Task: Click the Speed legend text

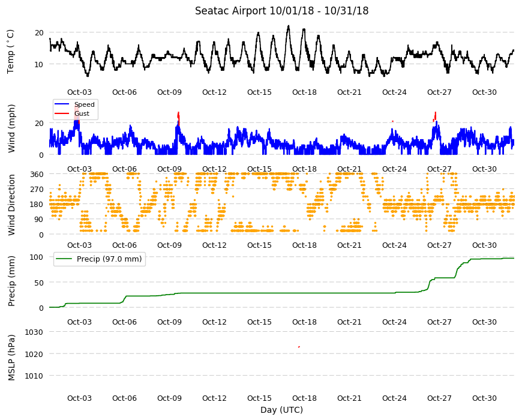Action: [x=85, y=104]
